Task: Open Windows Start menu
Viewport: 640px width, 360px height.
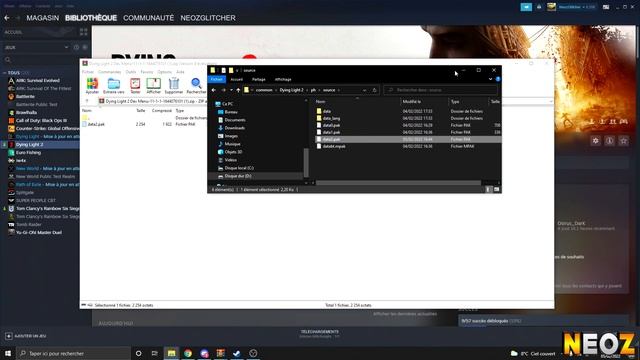Action: coord(8,353)
